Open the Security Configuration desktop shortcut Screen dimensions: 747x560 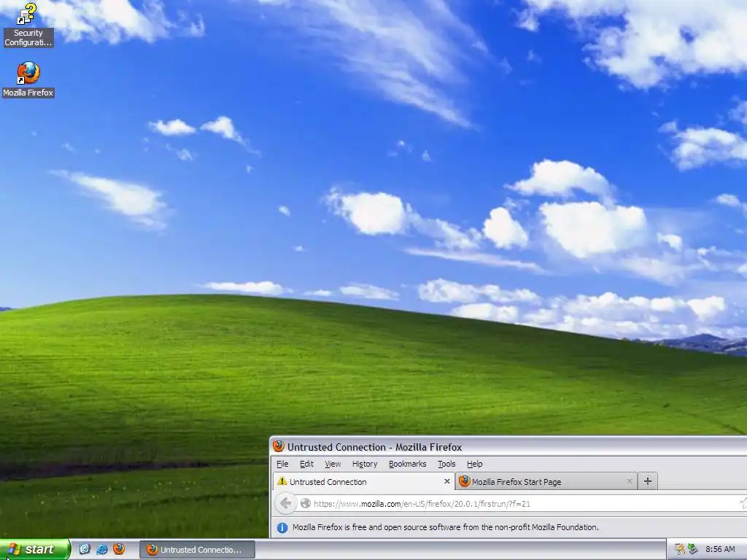pos(28,25)
